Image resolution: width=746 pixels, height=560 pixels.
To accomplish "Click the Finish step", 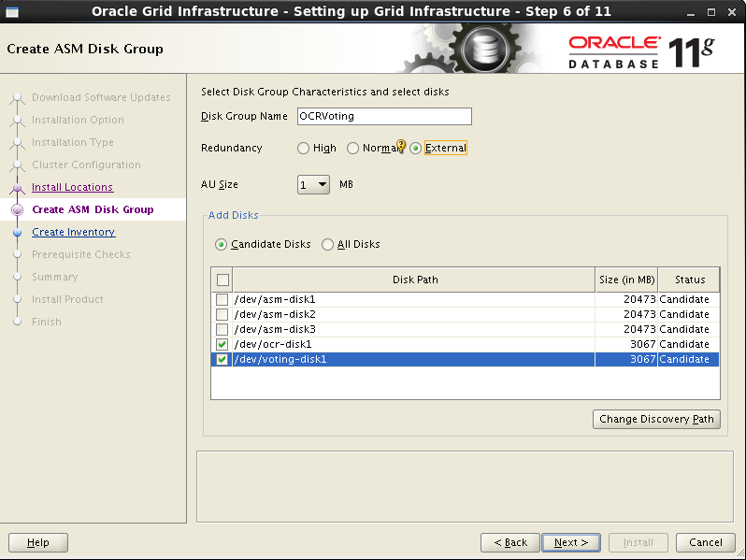I will pos(47,322).
